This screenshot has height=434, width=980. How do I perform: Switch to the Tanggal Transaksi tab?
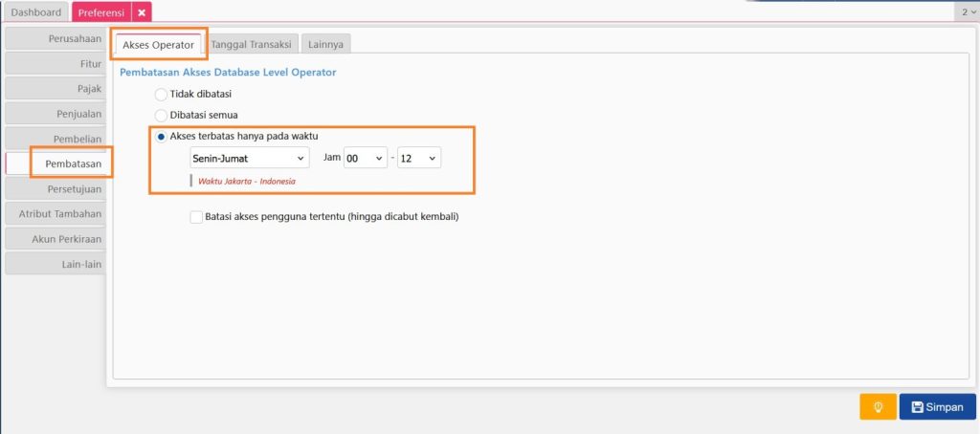click(252, 44)
